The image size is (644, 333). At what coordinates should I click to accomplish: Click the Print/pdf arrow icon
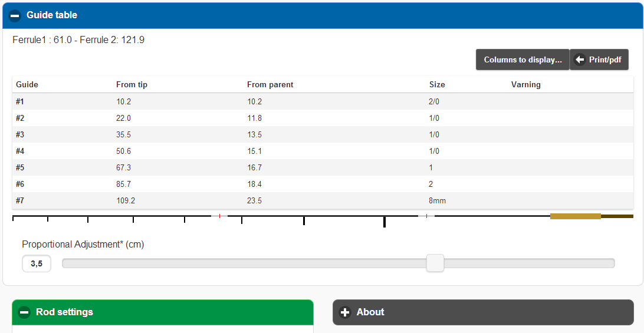(x=580, y=60)
